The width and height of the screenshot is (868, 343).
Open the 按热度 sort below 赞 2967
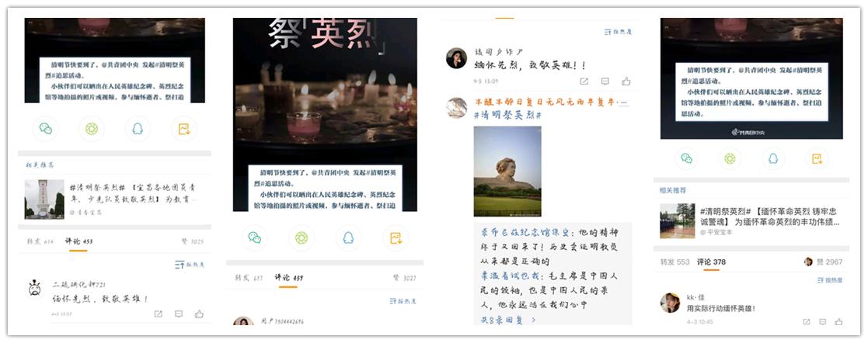(830, 280)
